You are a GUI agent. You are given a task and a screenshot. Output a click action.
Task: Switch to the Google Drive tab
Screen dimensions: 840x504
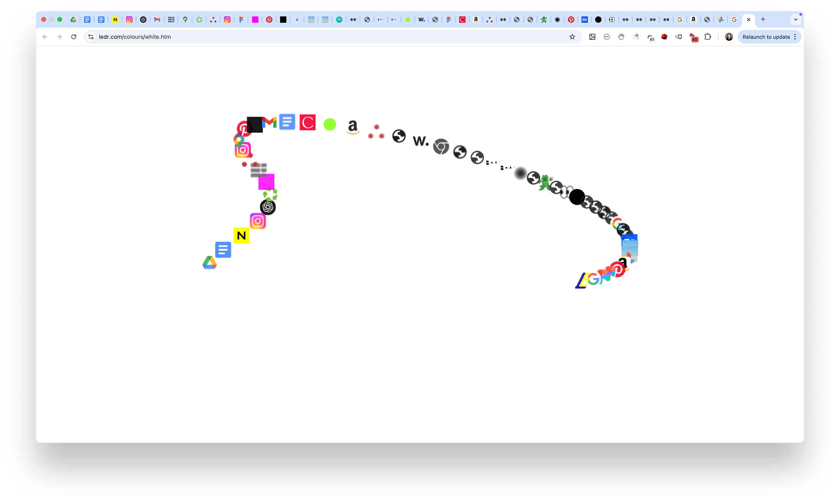(73, 19)
